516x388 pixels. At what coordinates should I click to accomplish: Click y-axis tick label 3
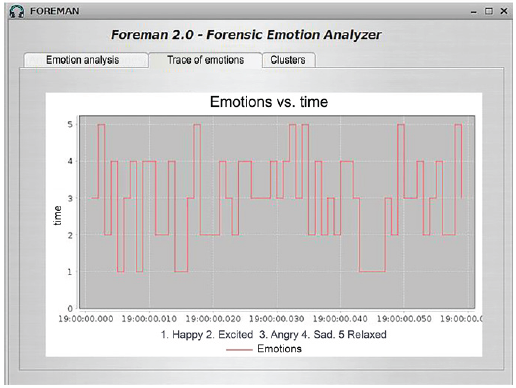coord(70,198)
